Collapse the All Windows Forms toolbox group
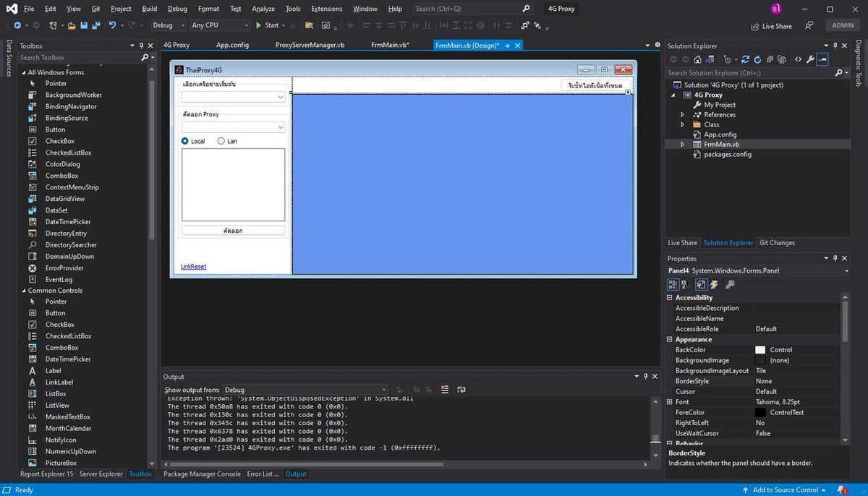This screenshot has height=496, width=868. pyautogui.click(x=23, y=72)
